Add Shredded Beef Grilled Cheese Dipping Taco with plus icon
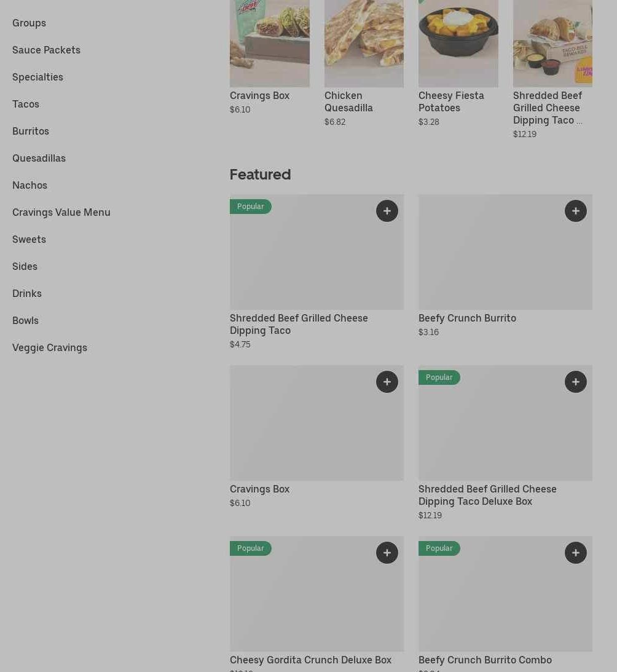 tap(387, 211)
